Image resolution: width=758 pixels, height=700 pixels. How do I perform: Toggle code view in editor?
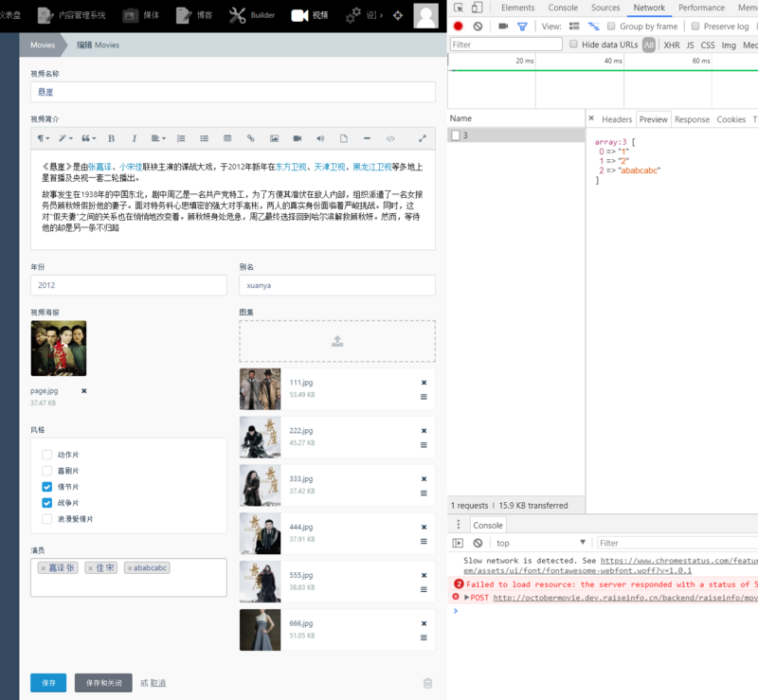coord(390,138)
